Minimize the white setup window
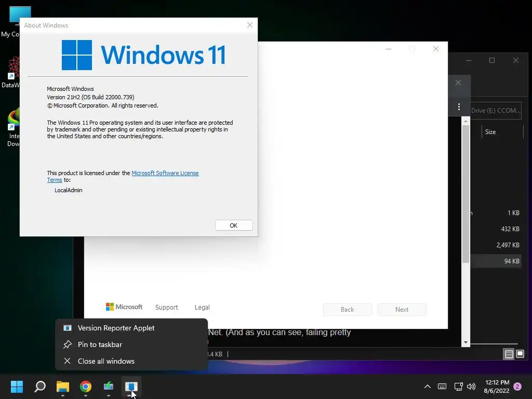 [389, 49]
